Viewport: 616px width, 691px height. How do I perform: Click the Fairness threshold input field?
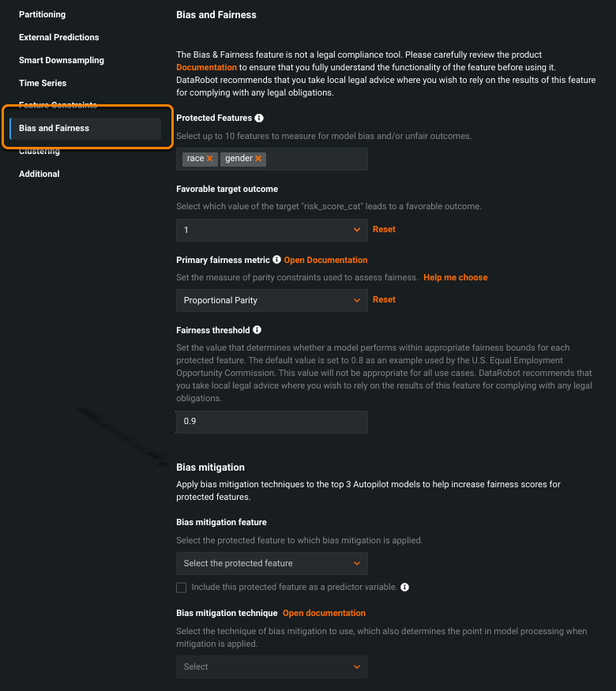[x=271, y=422]
